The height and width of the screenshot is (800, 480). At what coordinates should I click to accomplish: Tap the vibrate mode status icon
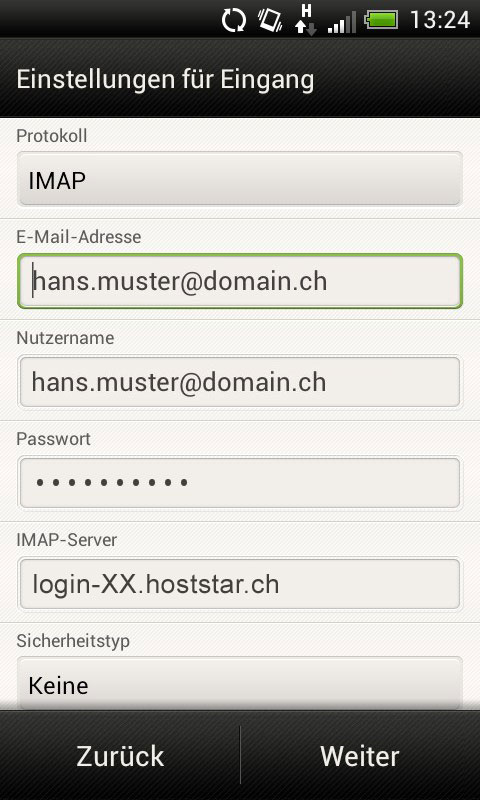pos(270,21)
